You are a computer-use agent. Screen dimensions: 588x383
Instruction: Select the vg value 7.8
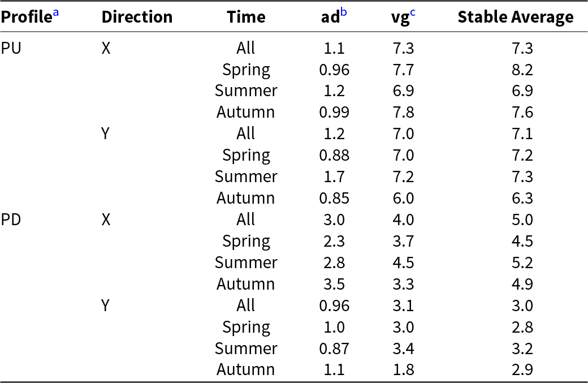(403, 112)
